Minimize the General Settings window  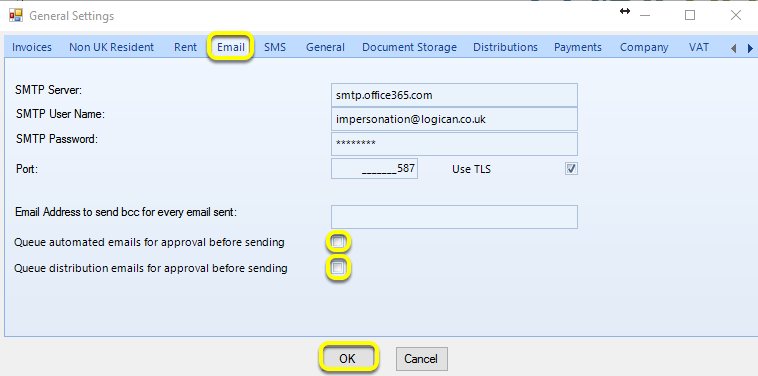coord(645,15)
